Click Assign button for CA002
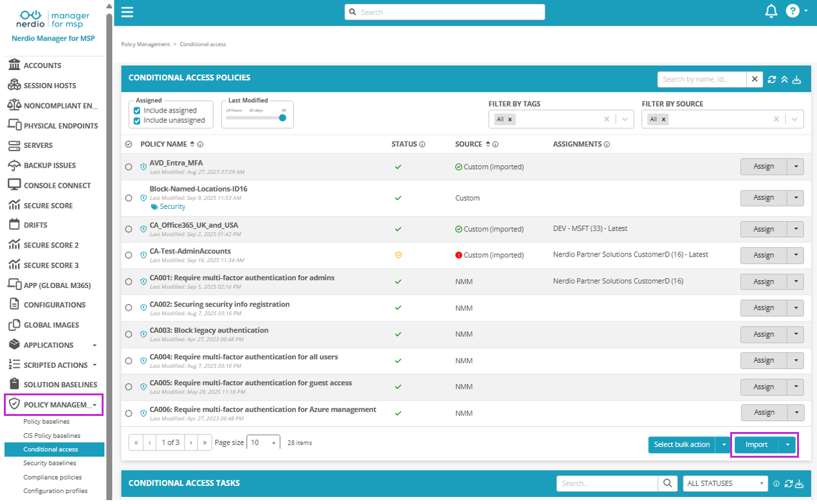Viewport: 817px width, 504px height. tap(764, 308)
